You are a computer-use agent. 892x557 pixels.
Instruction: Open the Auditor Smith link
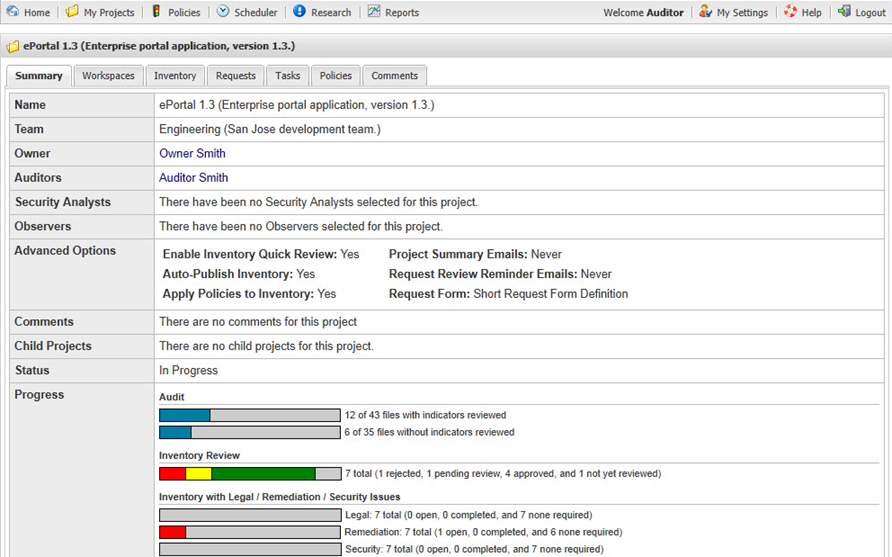tap(194, 178)
